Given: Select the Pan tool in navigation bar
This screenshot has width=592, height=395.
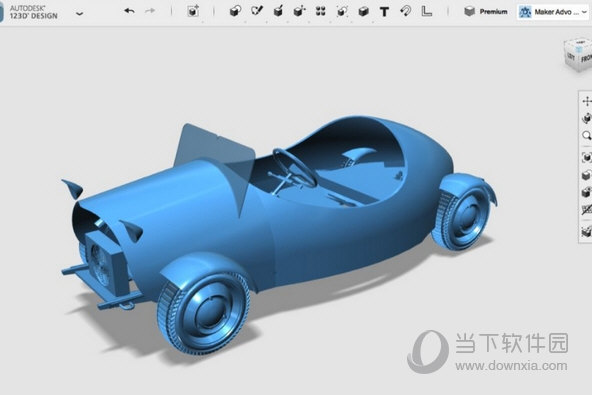Looking at the screenshot, I should point(586,101).
